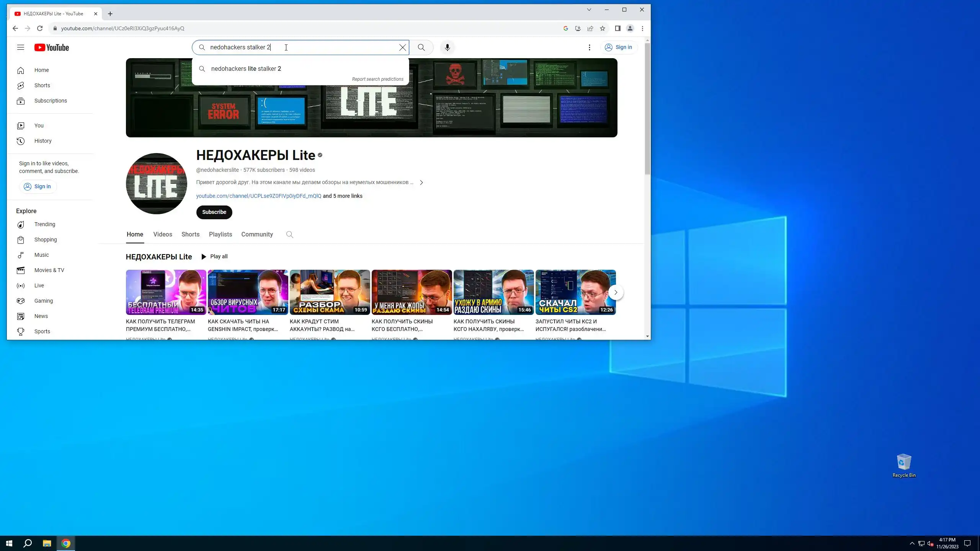Click the magnifying glass search button
This screenshot has height=551, width=980.
(421, 47)
